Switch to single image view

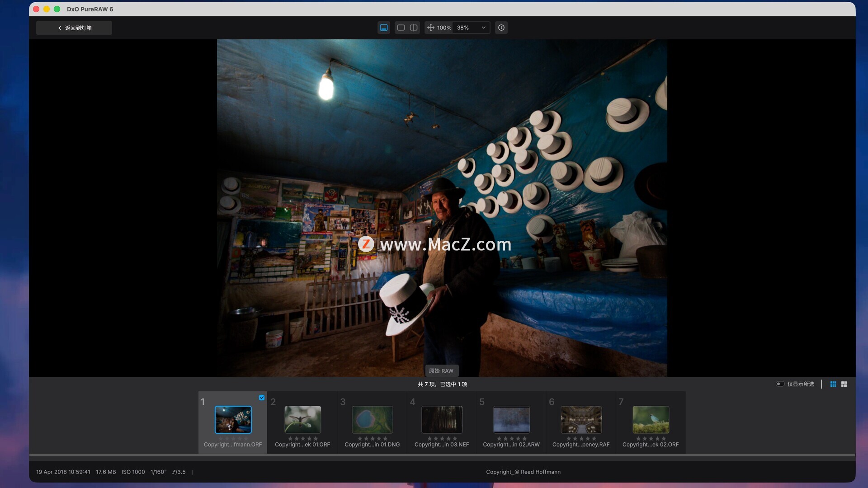click(x=401, y=28)
